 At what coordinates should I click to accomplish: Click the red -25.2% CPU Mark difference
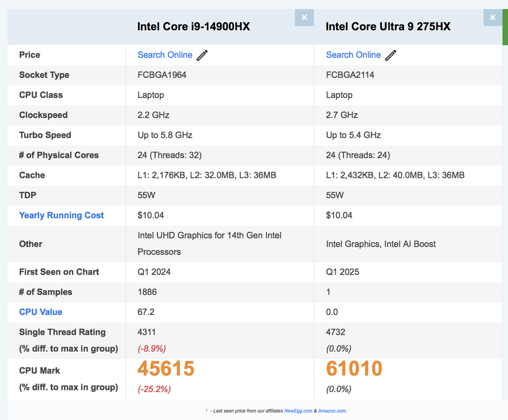coord(154,389)
